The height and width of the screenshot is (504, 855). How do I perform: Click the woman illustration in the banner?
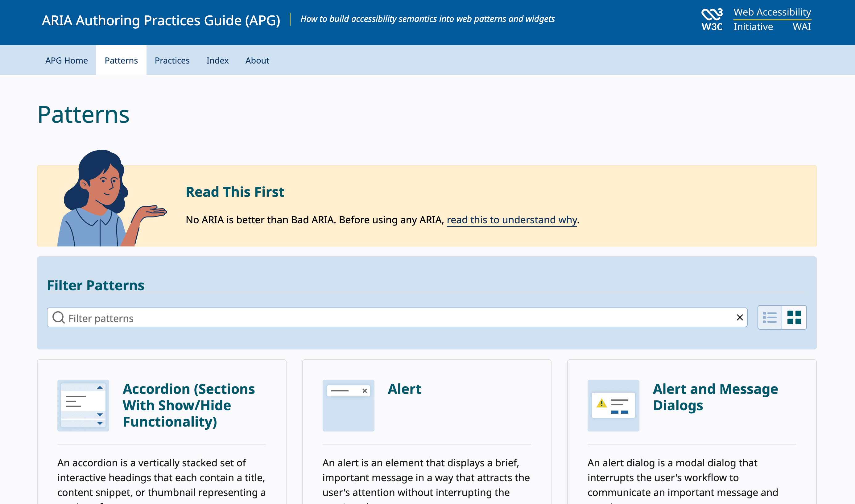(112, 198)
